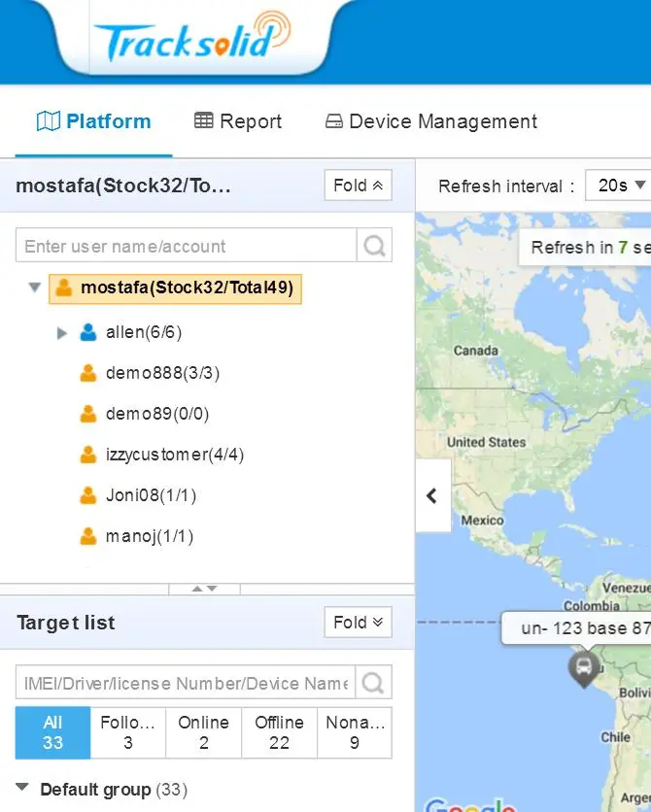Click the Target list heading
The height and width of the screenshot is (812, 651).
click(x=66, y=623)
